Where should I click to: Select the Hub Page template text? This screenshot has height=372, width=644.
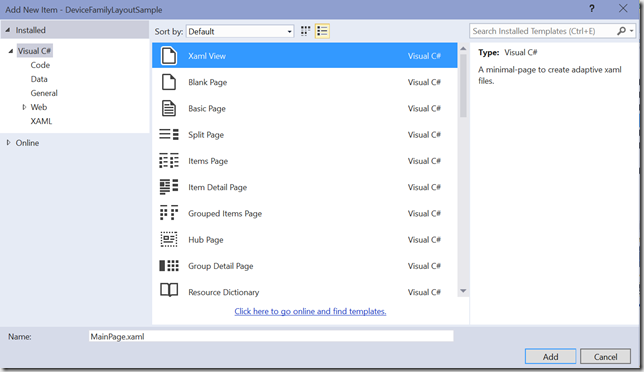click(205, 240)
